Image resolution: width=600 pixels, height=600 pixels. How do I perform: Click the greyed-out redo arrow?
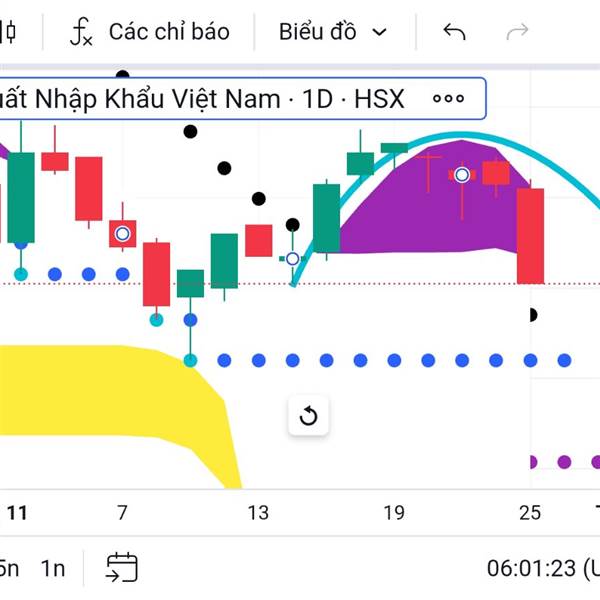517,32
